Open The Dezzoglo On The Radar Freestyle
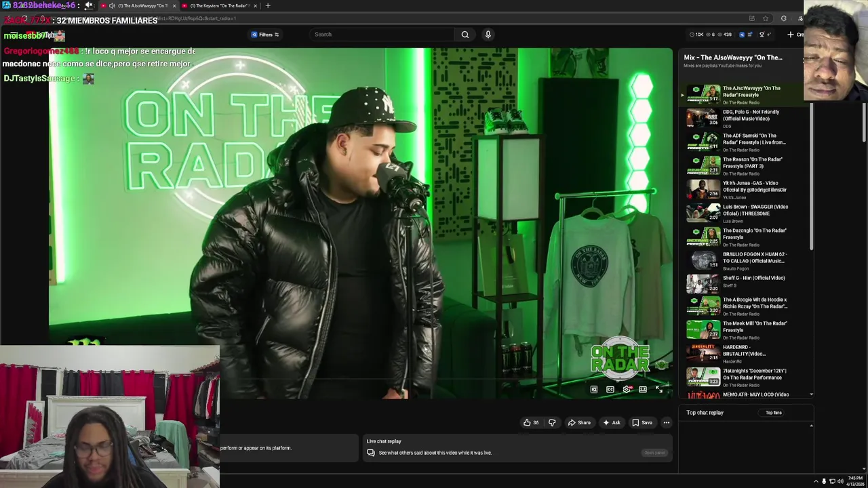This screenshot has width=868, height=488. (x=746, y=237)
